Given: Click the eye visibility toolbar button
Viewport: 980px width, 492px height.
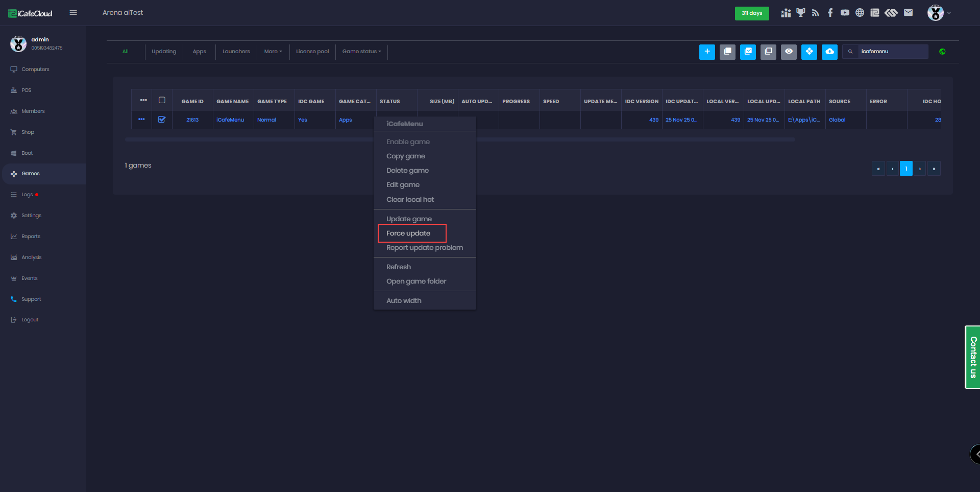Looking at the screenshot, I should tap(789, 52).
